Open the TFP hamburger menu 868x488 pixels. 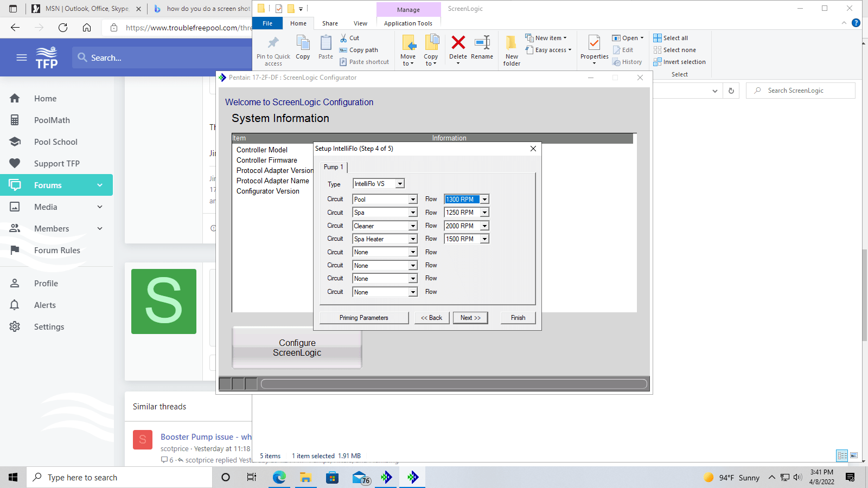pos(22,57)
